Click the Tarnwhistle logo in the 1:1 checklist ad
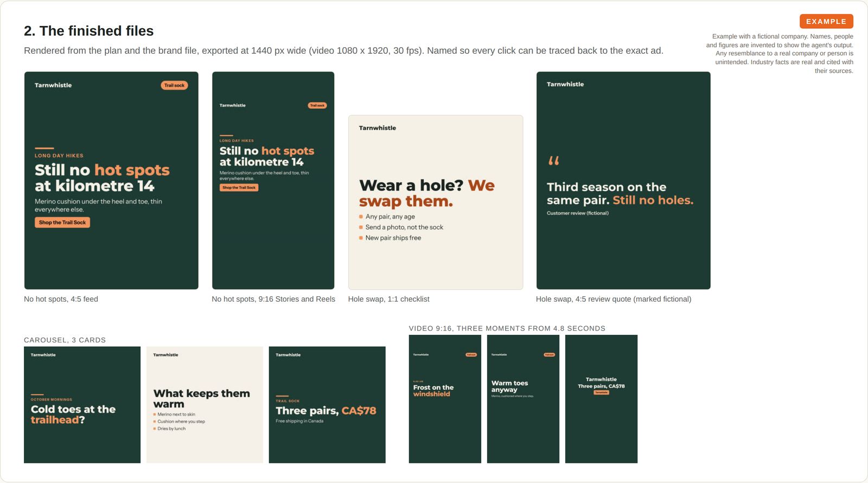Image resolution: width=868 pixels, height=483 pixels. 378,128
